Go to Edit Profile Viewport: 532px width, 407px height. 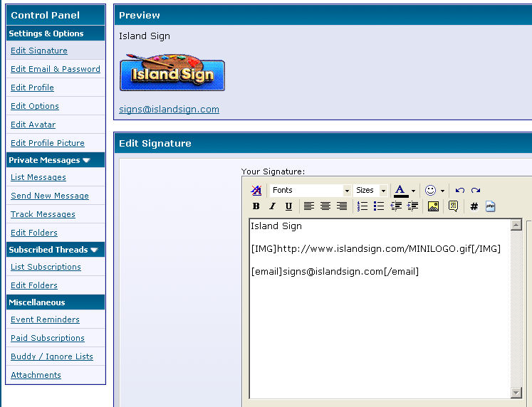(32, 88)
